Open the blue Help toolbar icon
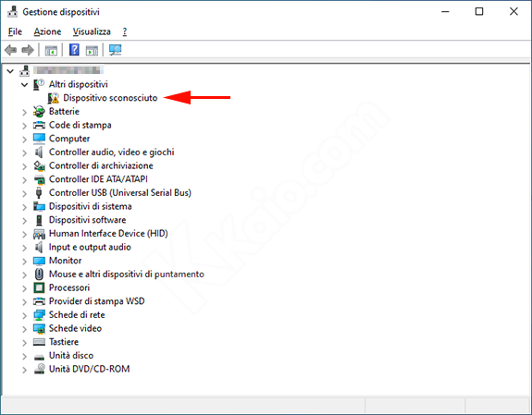Image resolution: width=532 pixels, height=415 pixels. pos(74,50)
